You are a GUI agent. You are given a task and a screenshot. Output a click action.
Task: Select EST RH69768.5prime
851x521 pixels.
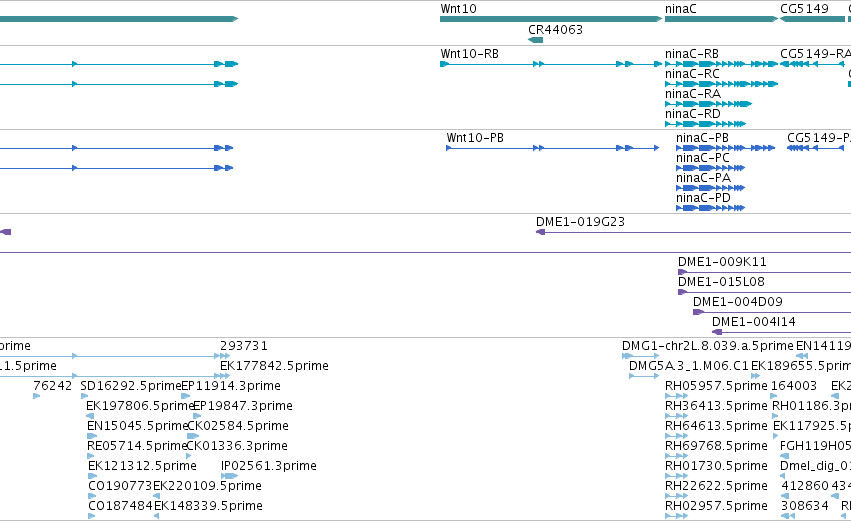pyautogui.click(x=716, y=447)
